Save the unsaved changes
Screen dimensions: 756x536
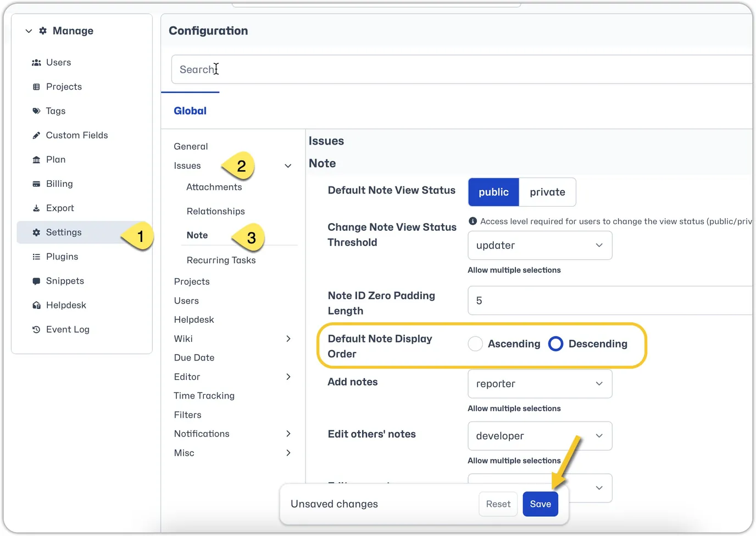pyautogui.click(x=541, y=504)
